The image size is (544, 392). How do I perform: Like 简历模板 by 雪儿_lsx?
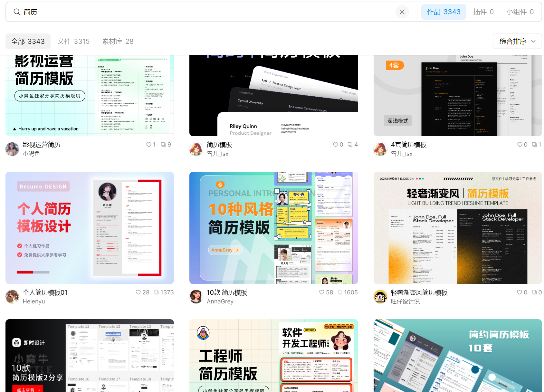pyautogui.click(x=336, y=145)
